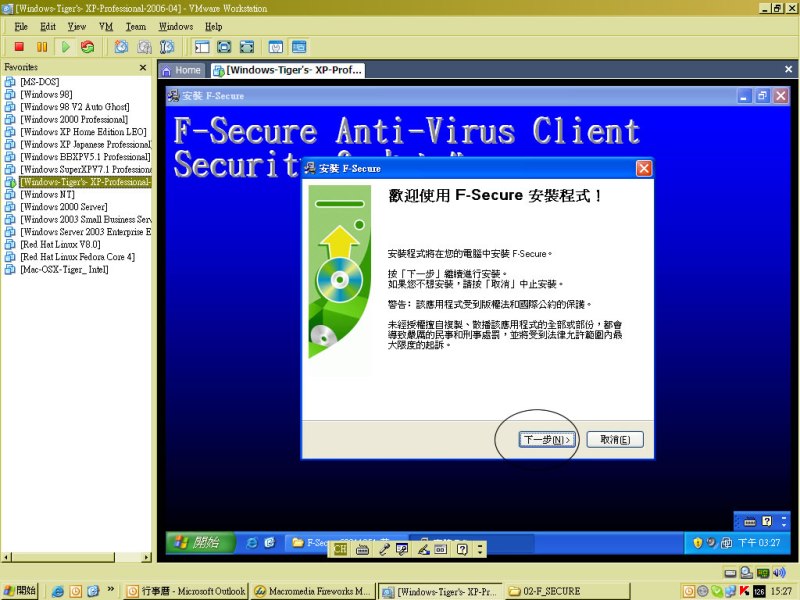The image size is (800, 600).
Task: Click 取消(E) cancel button in installer
Action: pos(615,439)
